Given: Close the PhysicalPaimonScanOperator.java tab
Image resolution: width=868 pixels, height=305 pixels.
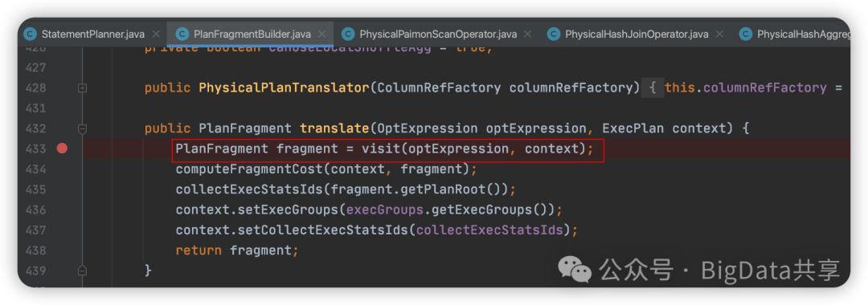Looking at the screenshot, I should pos(528,35).
